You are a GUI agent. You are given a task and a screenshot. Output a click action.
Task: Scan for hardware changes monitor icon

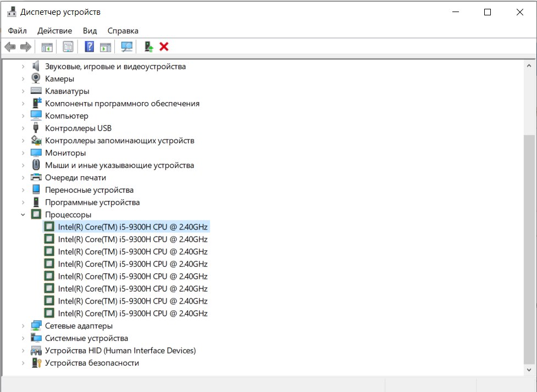point(127,47)
